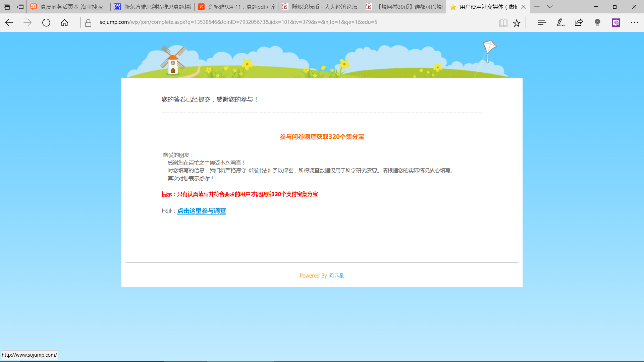Open the Hub lines icon
The width and height of the screenshot is (644, 362).
click(542, 22)
